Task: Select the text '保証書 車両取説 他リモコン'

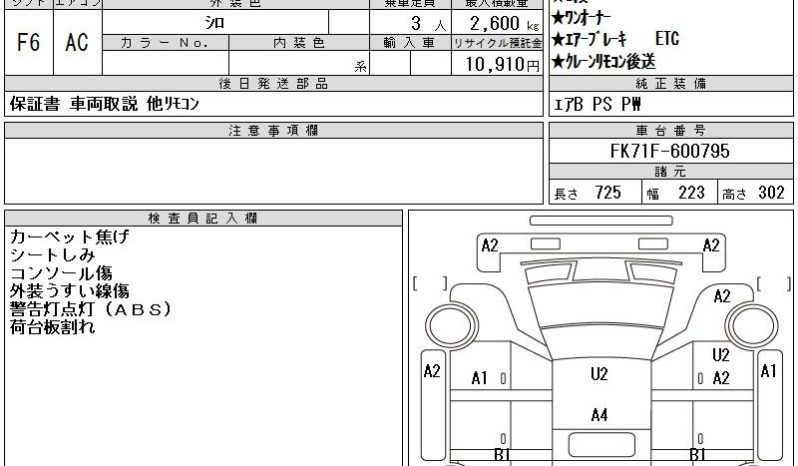Action: (104, 104)
